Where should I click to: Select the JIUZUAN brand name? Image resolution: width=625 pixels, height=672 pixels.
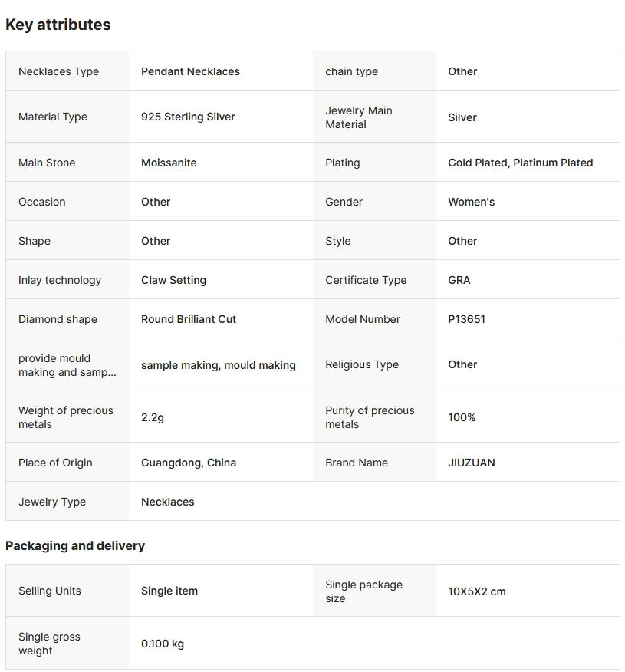[471, 463]
